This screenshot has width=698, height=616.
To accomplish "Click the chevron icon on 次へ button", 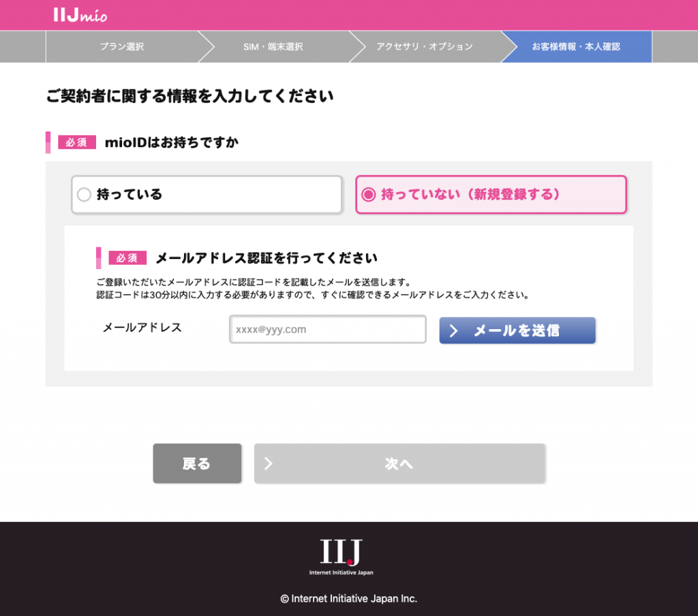I will coord(269,463).
